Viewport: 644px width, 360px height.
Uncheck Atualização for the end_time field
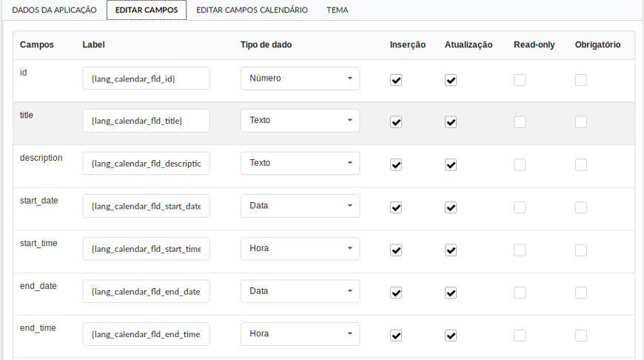pyautogui.click(x=451, y=336)
